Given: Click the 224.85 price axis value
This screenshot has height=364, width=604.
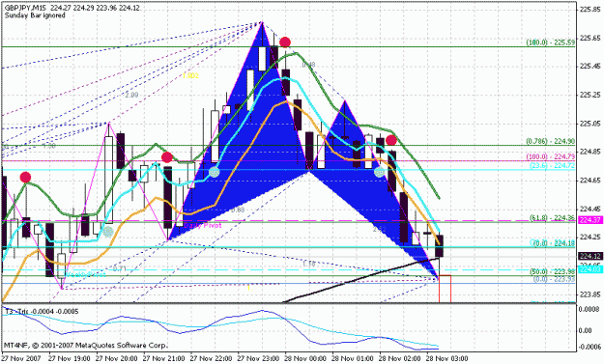Looking at the screenshot, I should click(590, 152).
